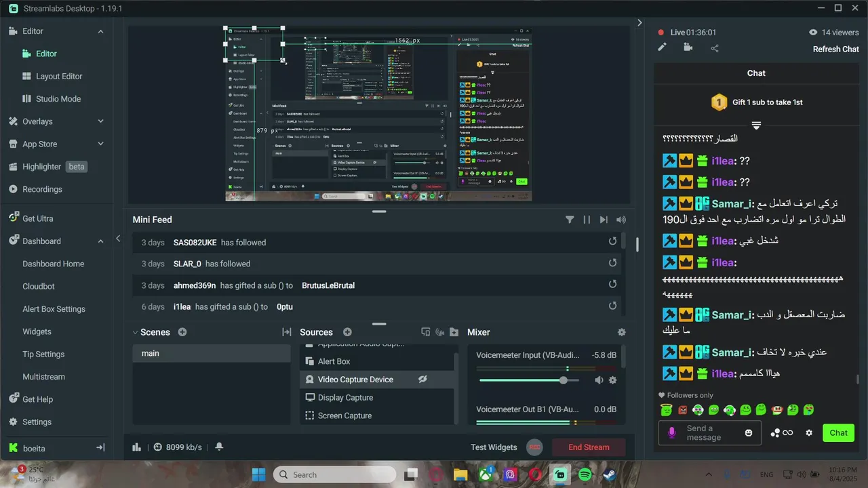Viewport: 868px width, 488px height.
Task: Log out of boeita account icon
Action: 100,448
